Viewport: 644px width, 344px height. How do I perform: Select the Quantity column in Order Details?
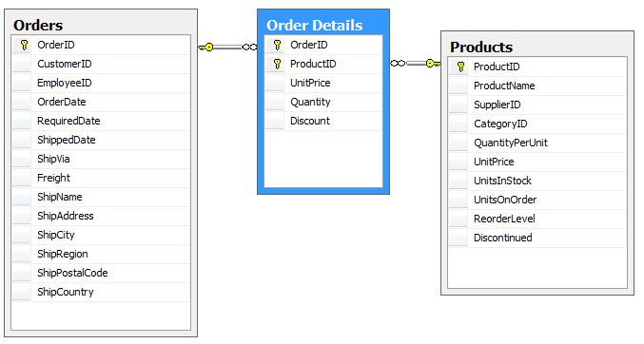[x=323, y=102]
